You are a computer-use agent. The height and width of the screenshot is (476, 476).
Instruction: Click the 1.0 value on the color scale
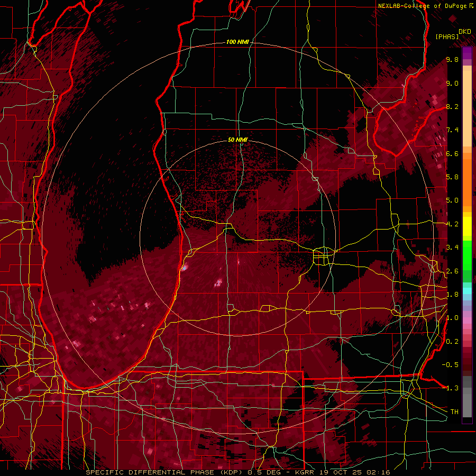point(452,318)
